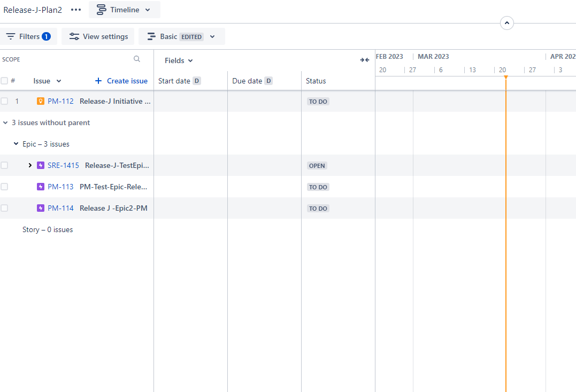Viewport: 576px width, 392px height.
Task: Collapse the 3 issues without parent group
Action: click(5, 122)
